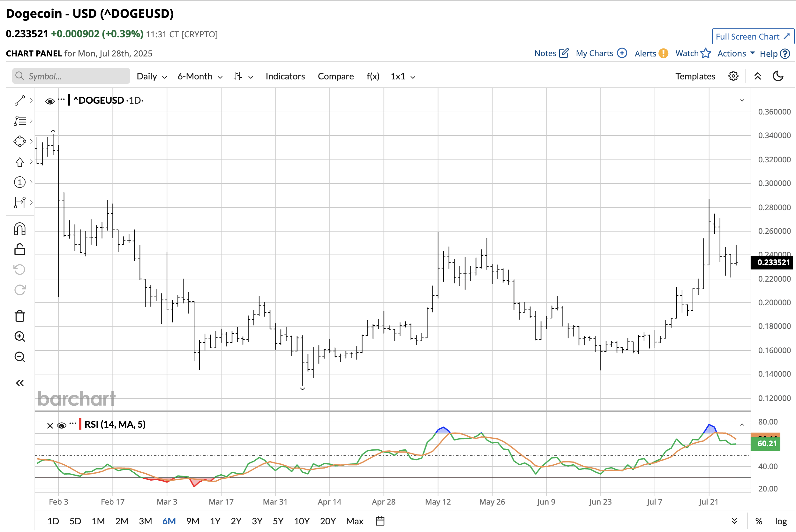This screenshot has height=532, width=796.
Task: Toggle log scale mode
Action: point(781,521)
